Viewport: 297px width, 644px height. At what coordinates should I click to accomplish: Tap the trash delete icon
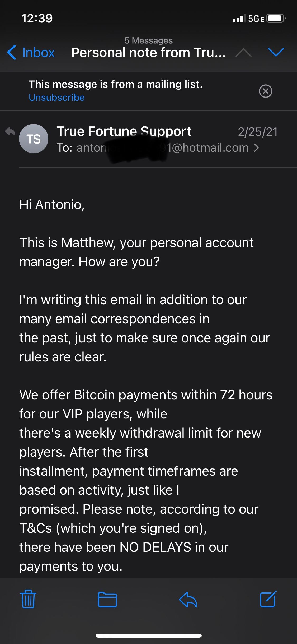[28, 599]
